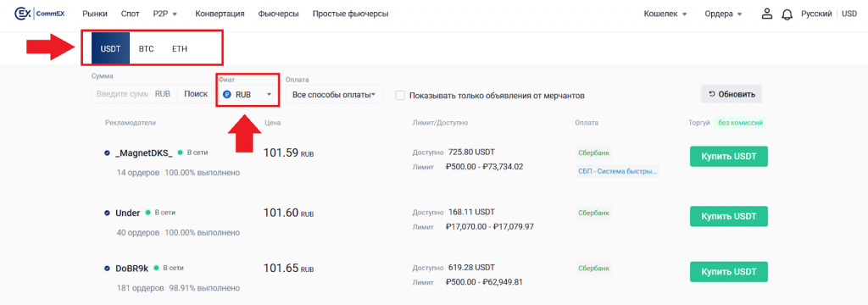Click 181 ордеров stats text
This screenshot has height=305, width=868.
tap(140, 288)
